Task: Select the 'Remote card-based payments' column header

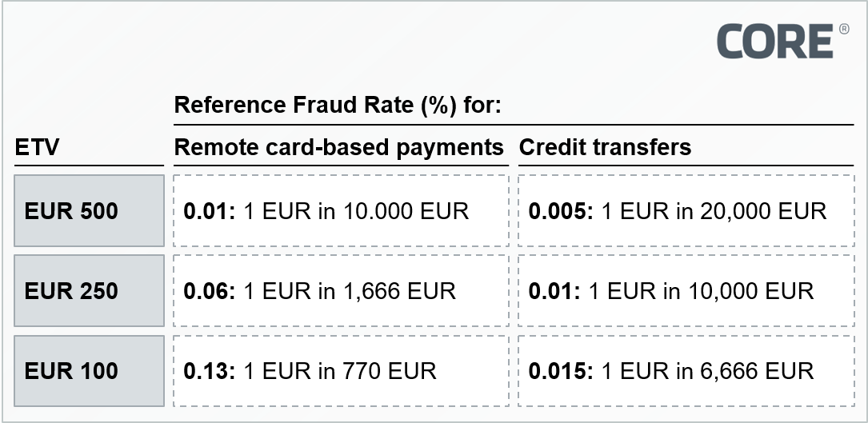Action: pyautogui.click(x=339, y=147)
